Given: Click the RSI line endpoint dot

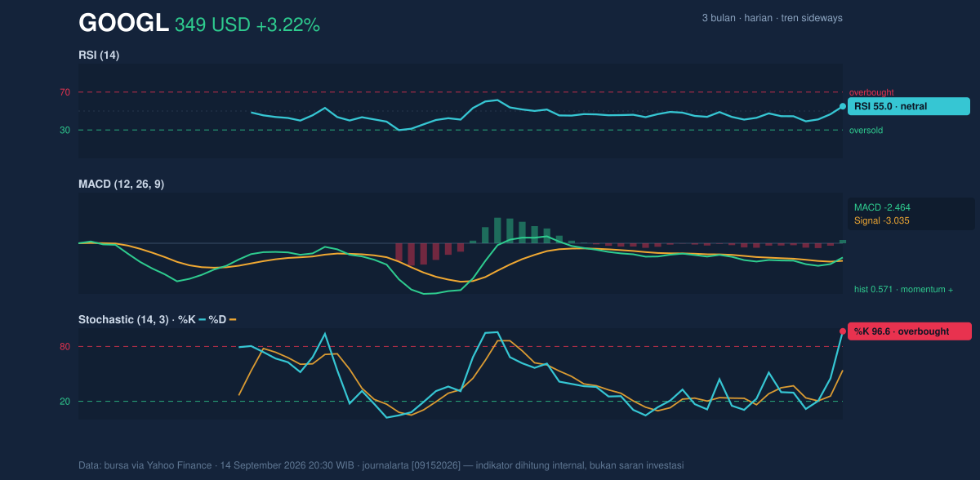Looking at the screenshot, I should [843, 106].
